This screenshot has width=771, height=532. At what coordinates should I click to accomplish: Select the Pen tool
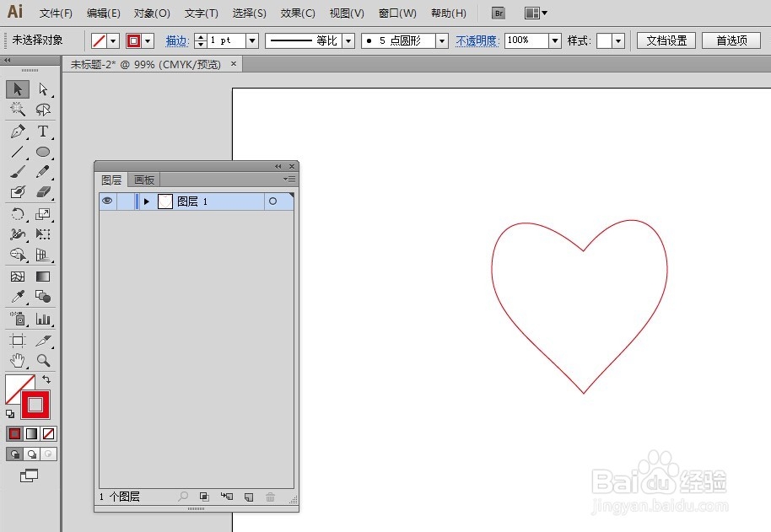tap(18, 132)
